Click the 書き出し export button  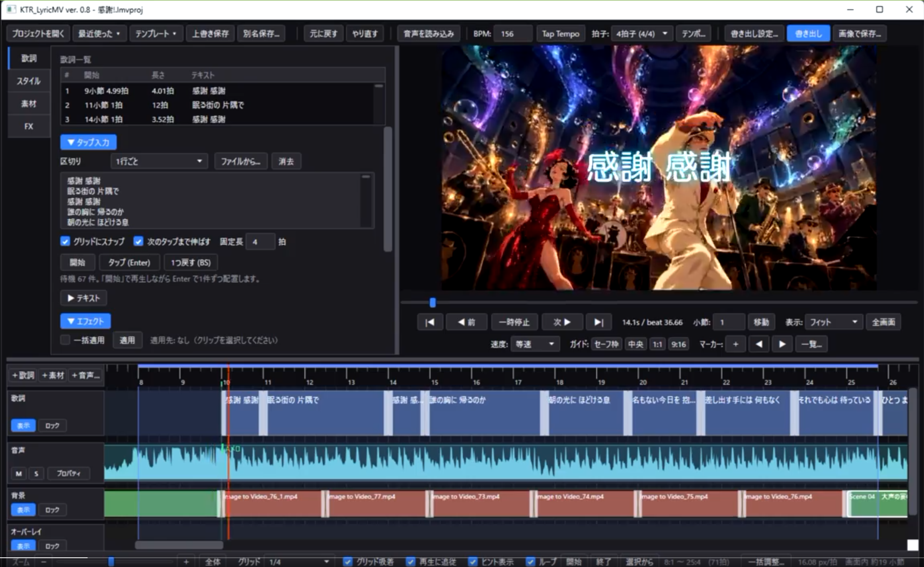(x=808, y=34)
